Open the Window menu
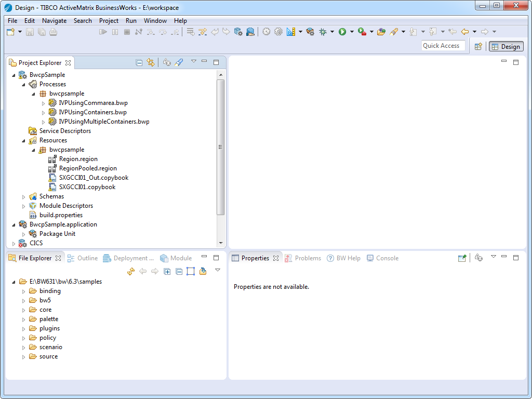 click(x=155, y=21)
